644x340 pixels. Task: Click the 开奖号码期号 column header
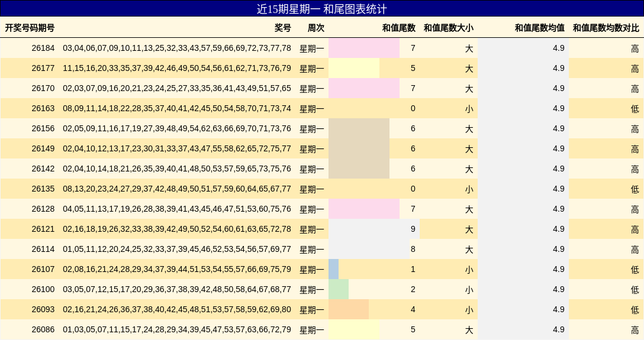(30, 28)
